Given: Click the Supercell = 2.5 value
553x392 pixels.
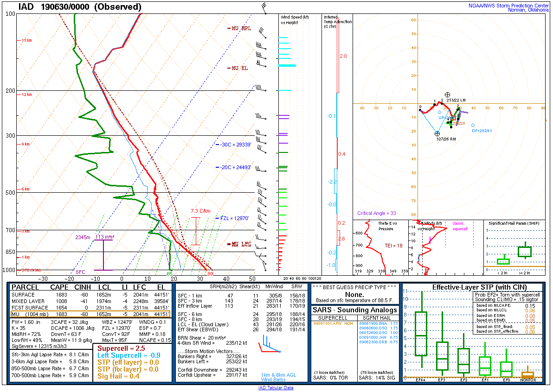Looking at the screenshot, I should [x=122, y=348].
